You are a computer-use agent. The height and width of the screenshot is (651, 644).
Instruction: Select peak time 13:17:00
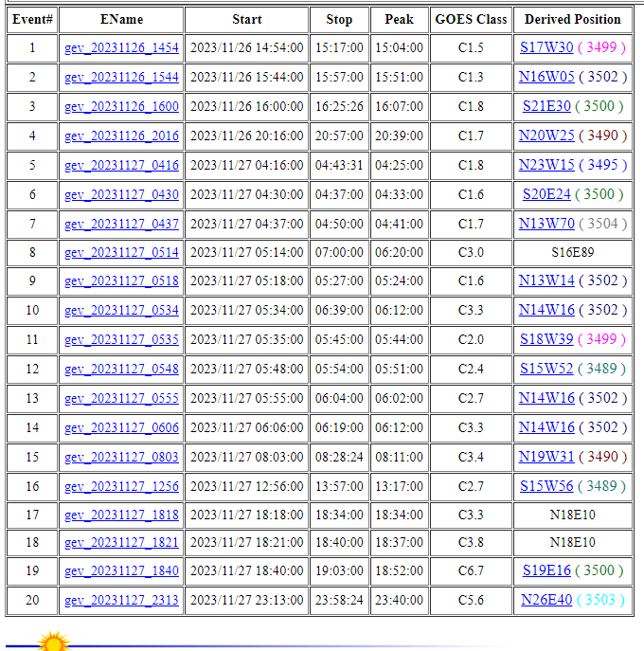(399, 486)
